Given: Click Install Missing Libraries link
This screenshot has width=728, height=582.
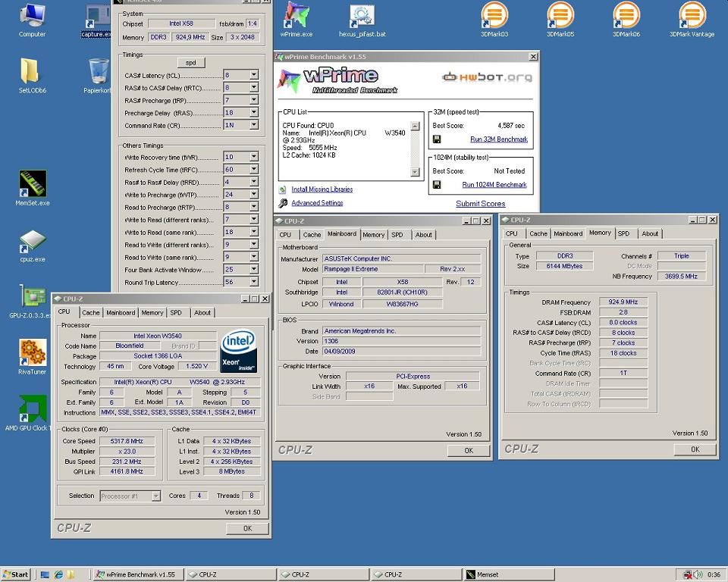Looking at the screenshot, I should coord(322,189).
